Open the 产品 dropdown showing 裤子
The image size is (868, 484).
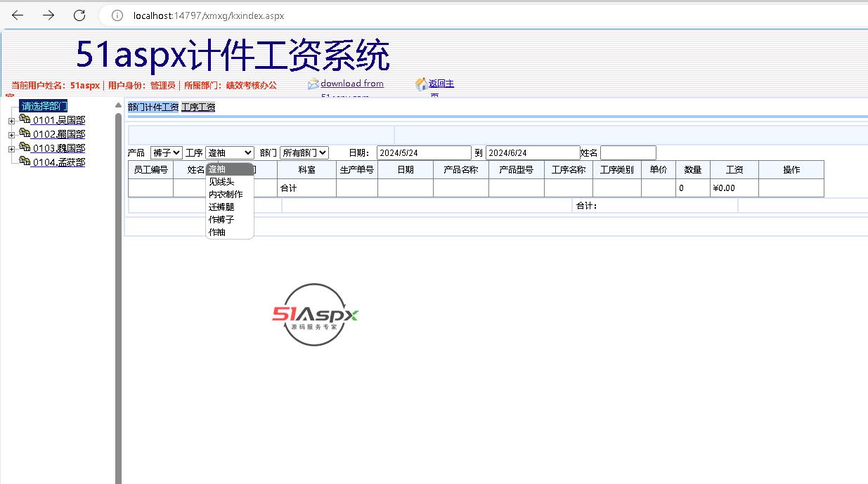click(x=167, y=152)
